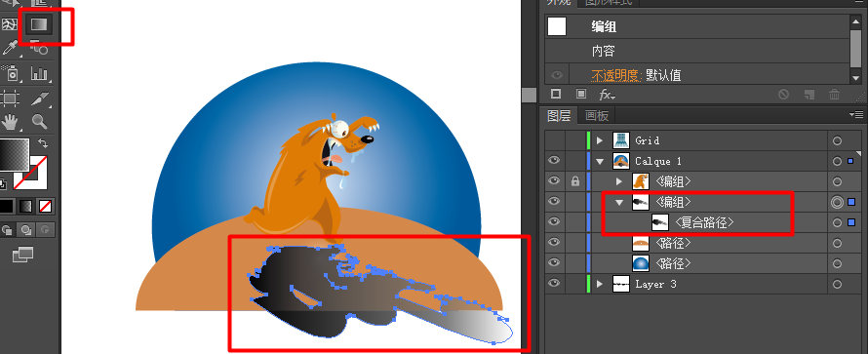This screenshot has width=868, height=354.
Task: Click Appearance panel scrollbar up arrow
Action: [x=856, y=21]
